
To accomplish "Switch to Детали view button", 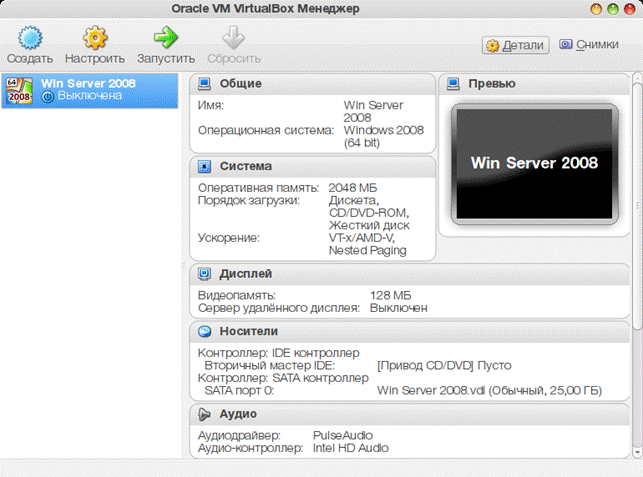I will [x=515, y=45].
